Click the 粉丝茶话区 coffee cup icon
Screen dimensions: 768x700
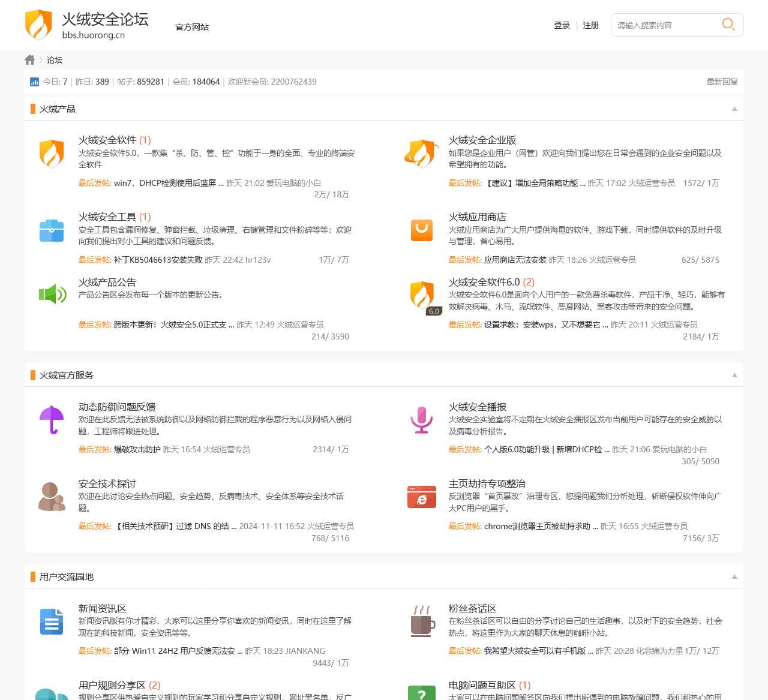pos(422,621)
